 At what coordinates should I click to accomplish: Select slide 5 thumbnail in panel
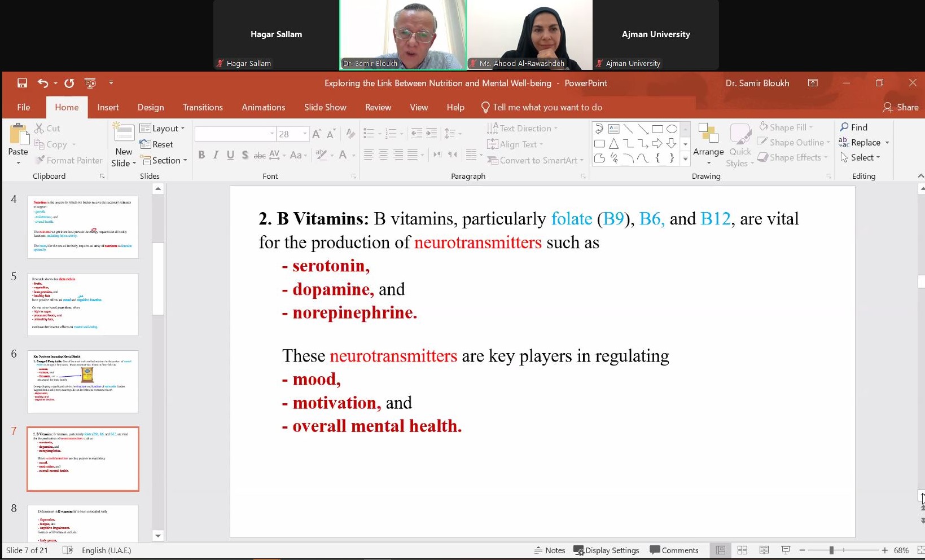point(83,304)
